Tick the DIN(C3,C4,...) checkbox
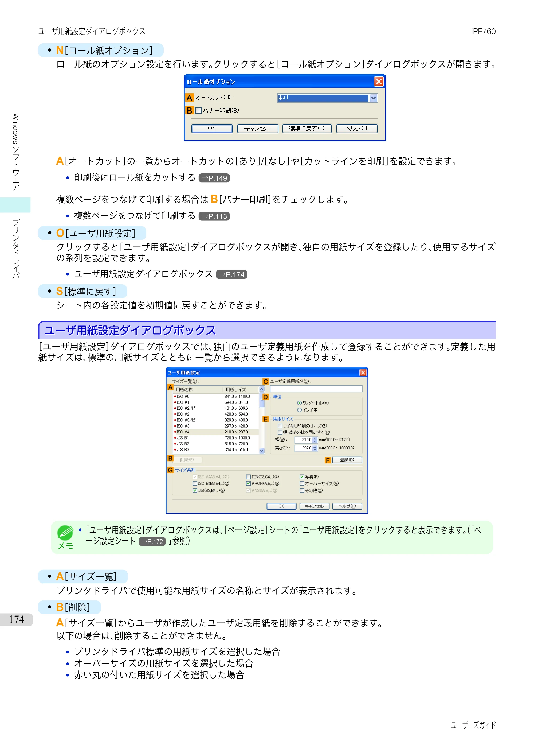Image resolution: width=534 pixels, height=756 pixels. (248, 477)
